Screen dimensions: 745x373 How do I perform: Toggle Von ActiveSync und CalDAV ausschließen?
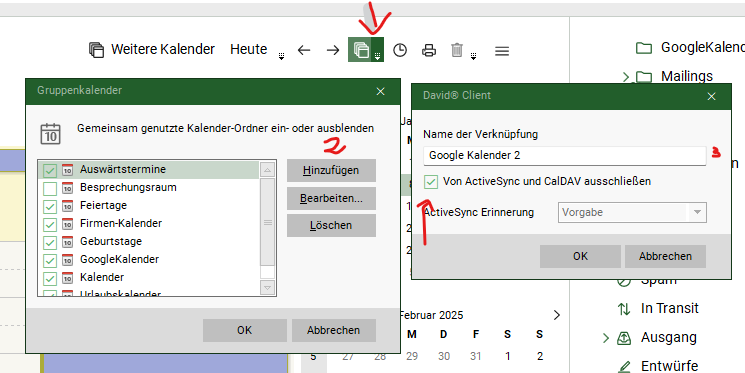point(431,182)
